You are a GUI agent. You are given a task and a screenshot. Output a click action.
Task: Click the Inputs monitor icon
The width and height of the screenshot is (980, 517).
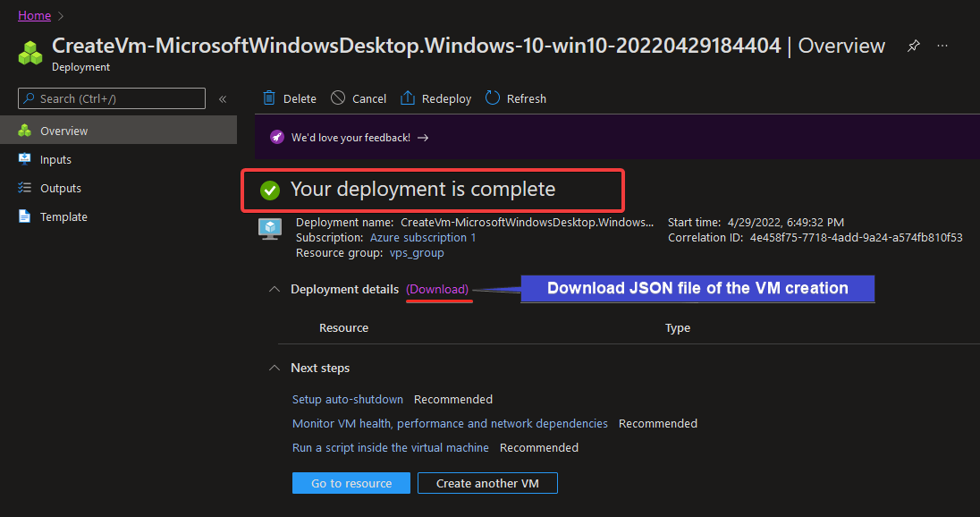coord(24,159)
